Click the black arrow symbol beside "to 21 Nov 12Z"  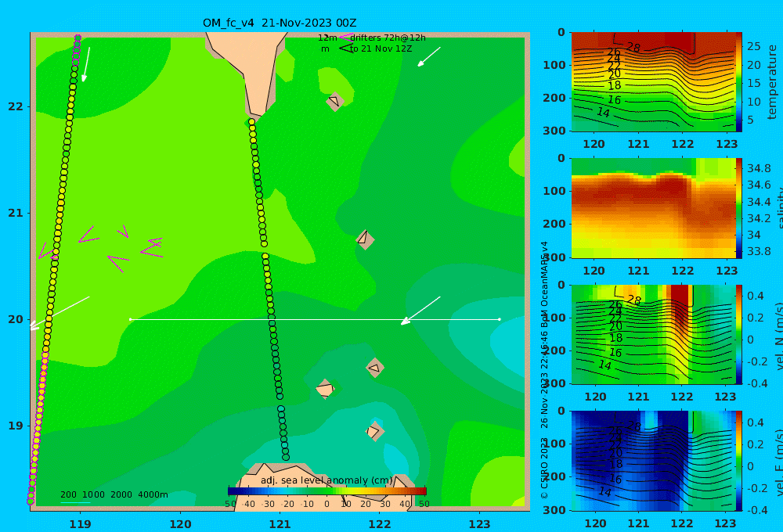(x=345, y=49)
